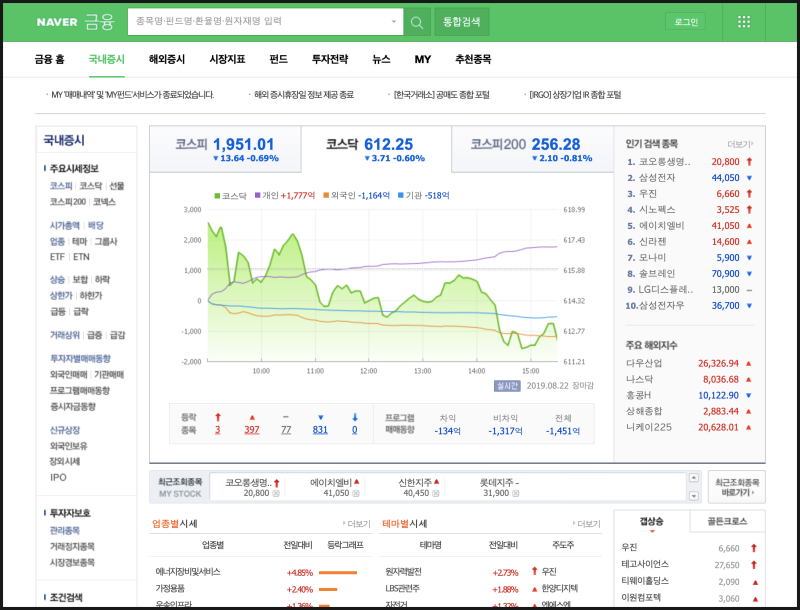Click the 397 rising stocks count

point(252,429)
